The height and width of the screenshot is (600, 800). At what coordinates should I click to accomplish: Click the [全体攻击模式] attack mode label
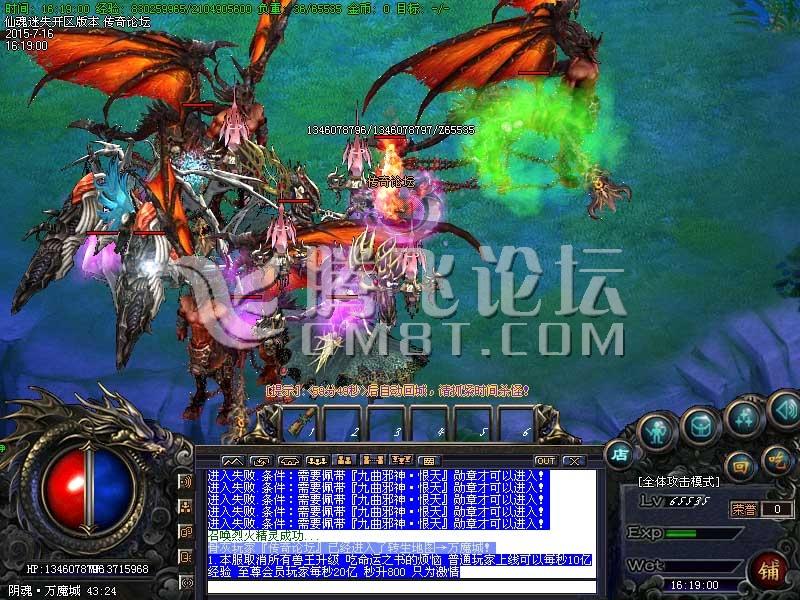click(x=679, y=481)
